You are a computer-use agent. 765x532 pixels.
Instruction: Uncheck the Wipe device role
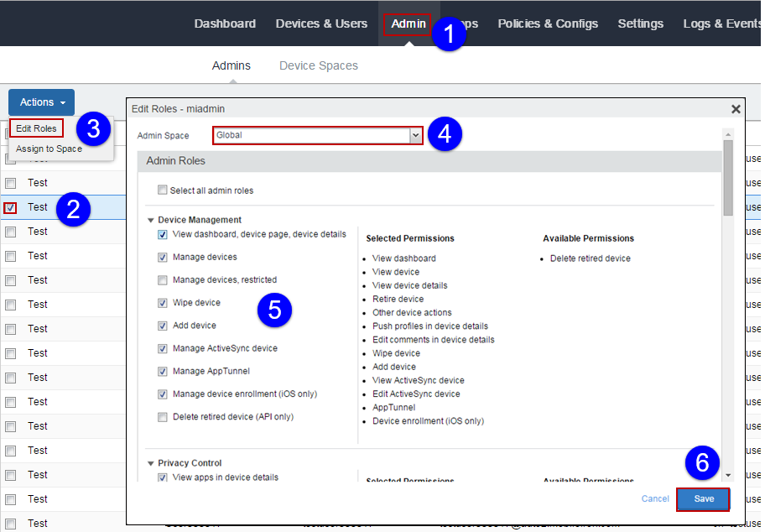click(x=163, y=303)
